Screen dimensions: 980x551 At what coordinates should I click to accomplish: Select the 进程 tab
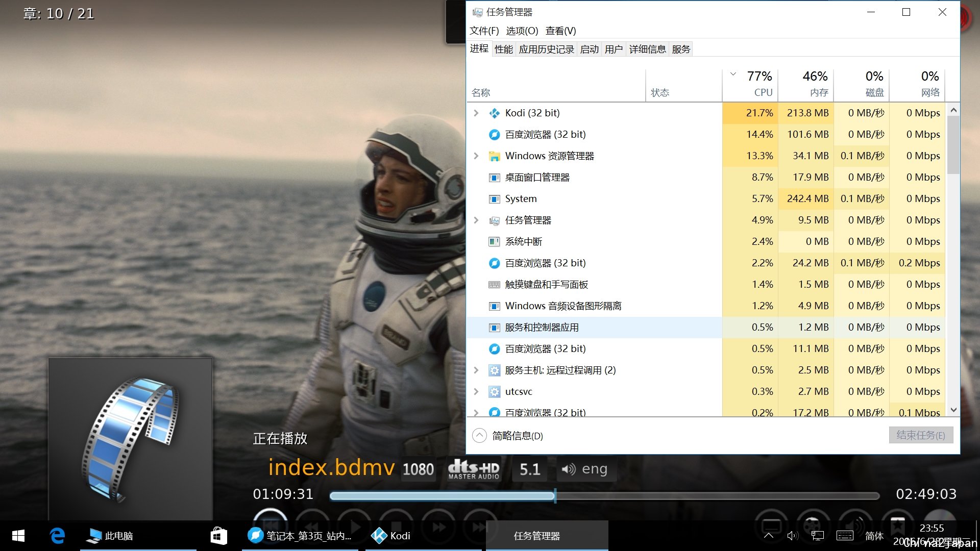pos(479,48)
